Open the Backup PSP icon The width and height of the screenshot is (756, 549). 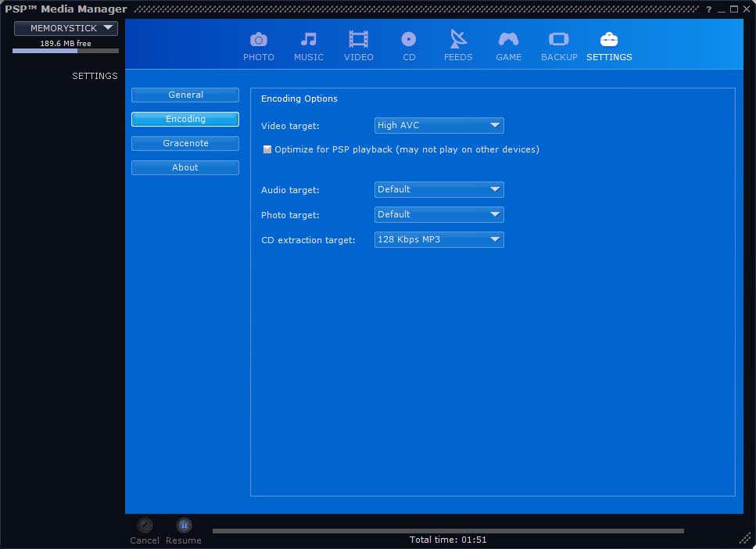559,39
